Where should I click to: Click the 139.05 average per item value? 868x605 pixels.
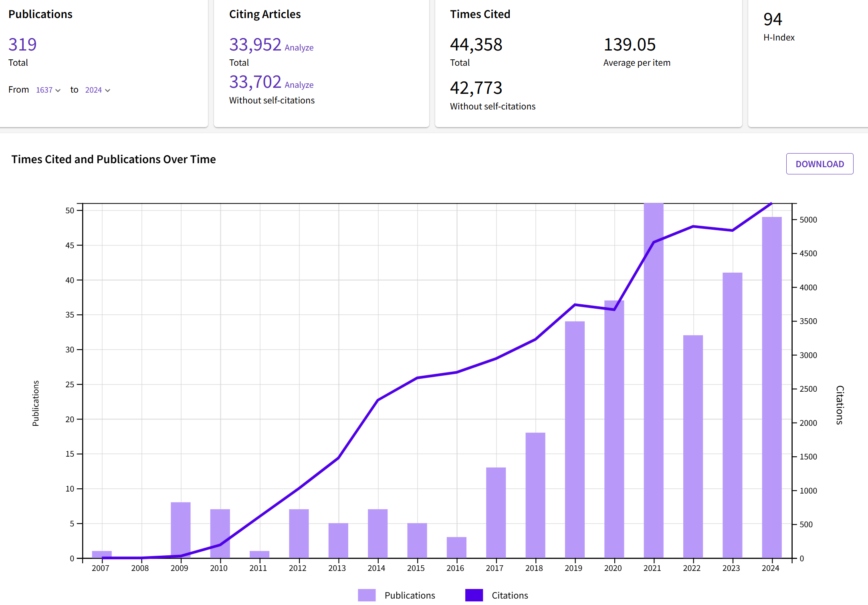[630, 45]
